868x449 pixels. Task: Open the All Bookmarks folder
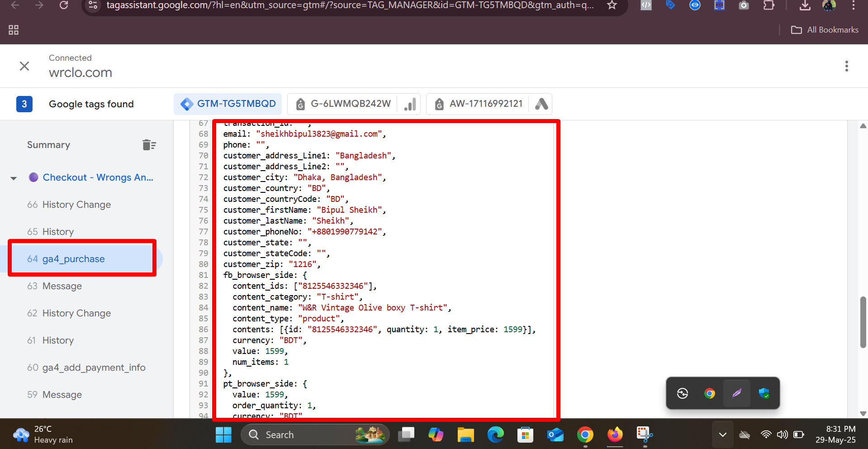(x=825, y=30)
